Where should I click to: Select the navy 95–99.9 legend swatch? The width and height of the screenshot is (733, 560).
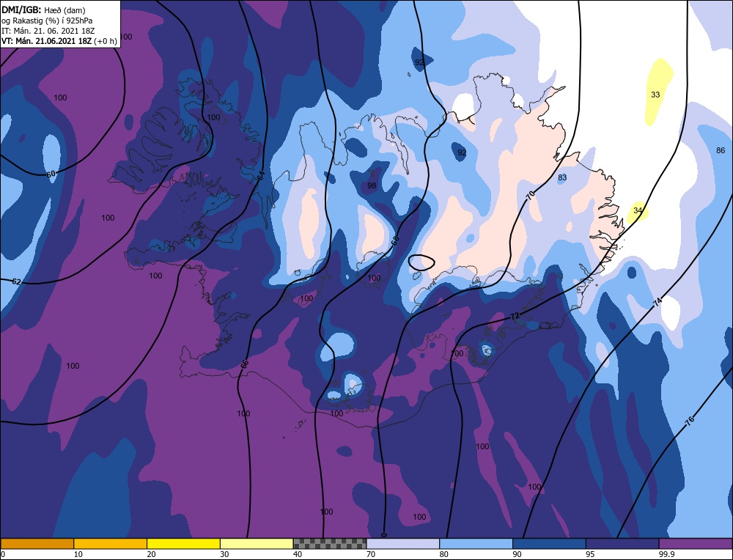point(622,544)
